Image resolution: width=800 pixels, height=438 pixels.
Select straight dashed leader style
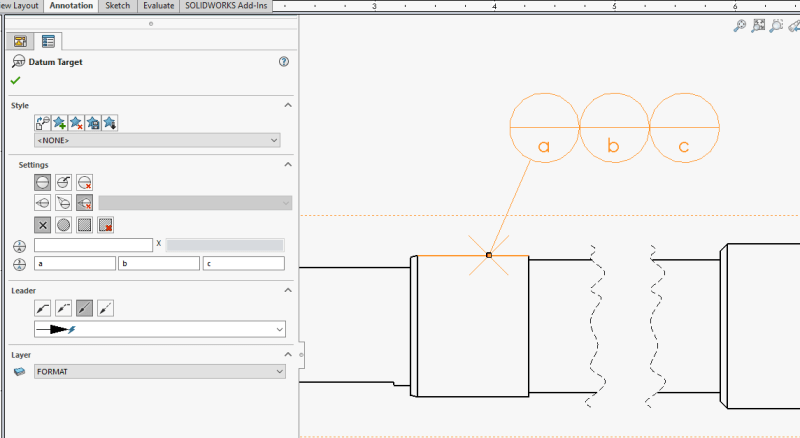point(105,308)
